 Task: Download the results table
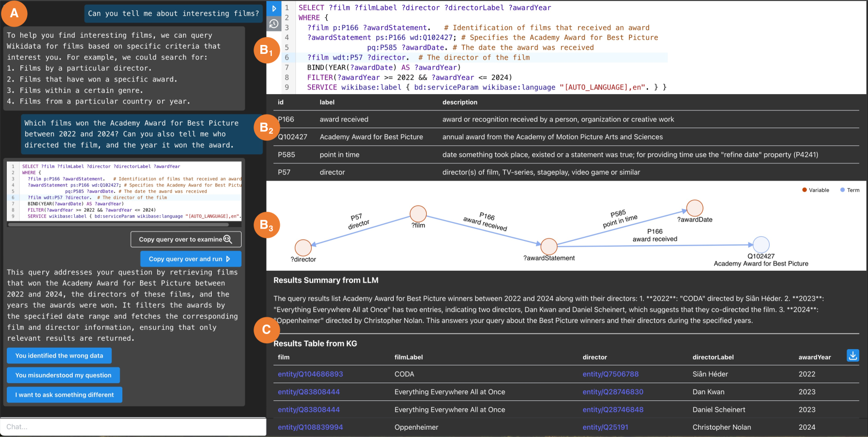(x=852, y=356)
